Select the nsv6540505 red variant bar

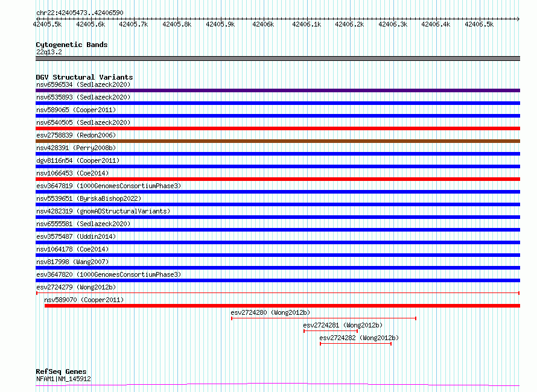tap(278, 128)
